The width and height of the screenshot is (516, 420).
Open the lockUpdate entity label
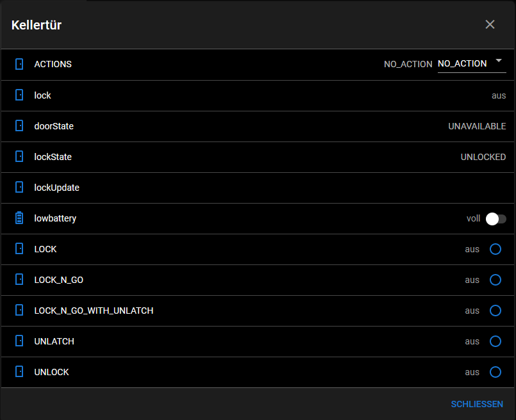[x=56, y=188]
